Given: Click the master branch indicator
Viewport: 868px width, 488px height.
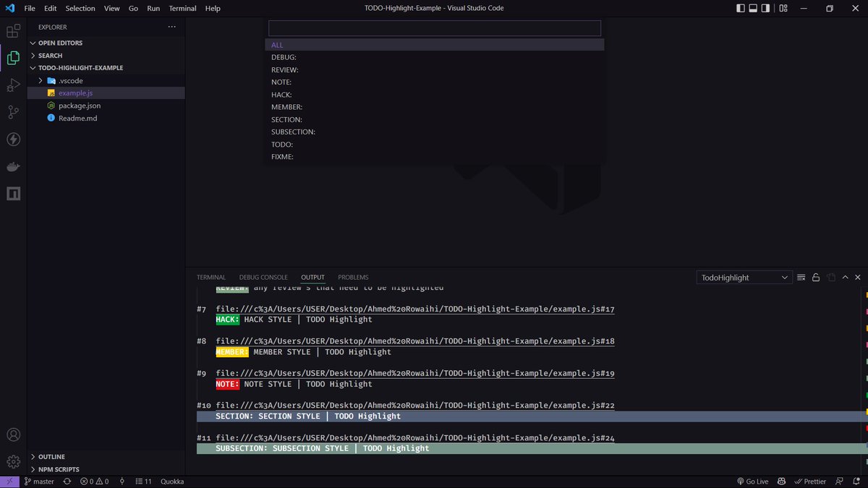Looking at the screenshot, I should [39, 481].
